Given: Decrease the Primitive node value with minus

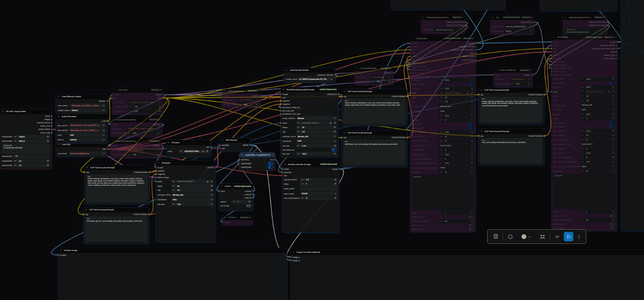Looking at the screenshot, I should coord(181,151).
